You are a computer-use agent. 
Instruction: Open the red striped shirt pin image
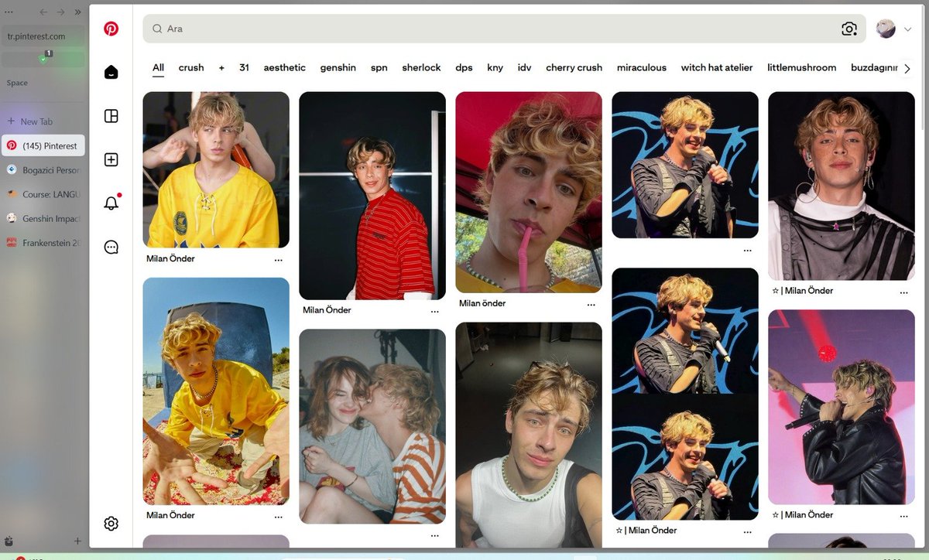point(372,196)
